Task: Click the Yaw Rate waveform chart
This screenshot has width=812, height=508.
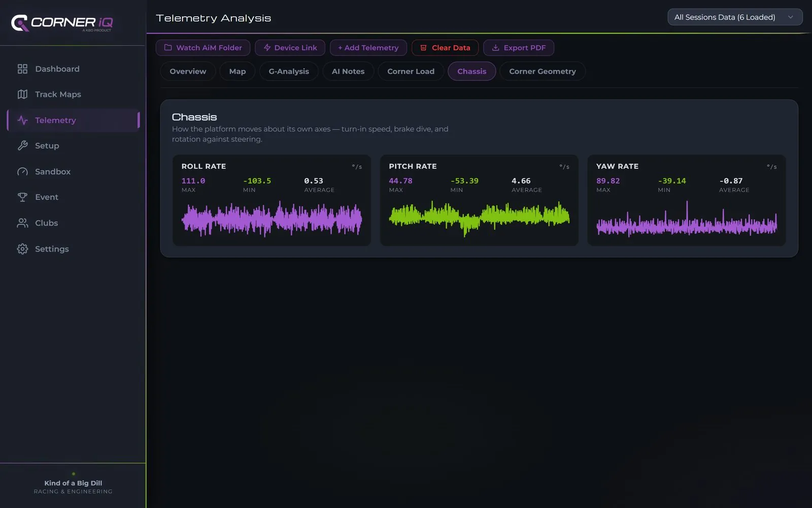Action: [x=687, y=219]
